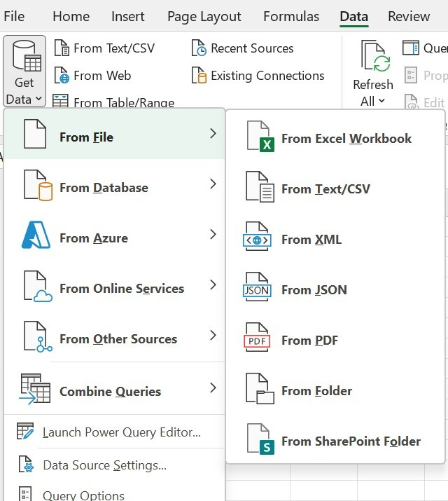
Task: Click the From Table/Range ribbon icon
Action: 60,102
